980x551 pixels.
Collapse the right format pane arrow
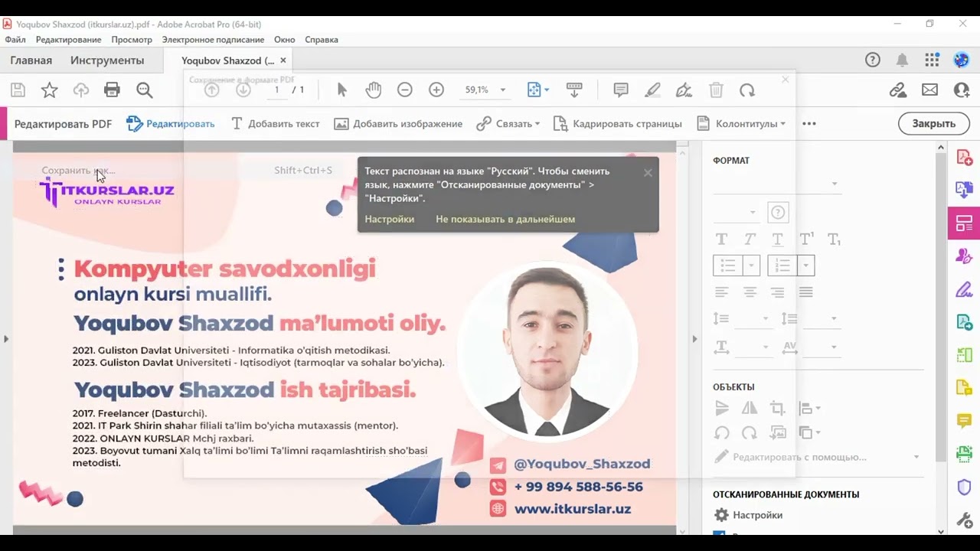[x=694, y=338]
